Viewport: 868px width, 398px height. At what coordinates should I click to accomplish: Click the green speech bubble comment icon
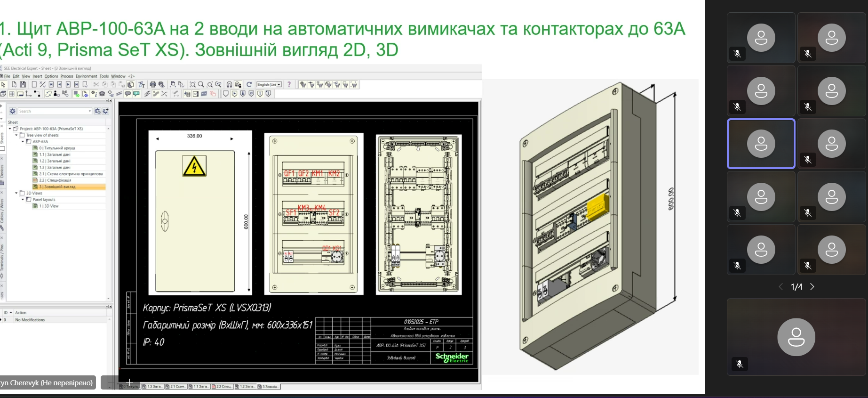136,94
